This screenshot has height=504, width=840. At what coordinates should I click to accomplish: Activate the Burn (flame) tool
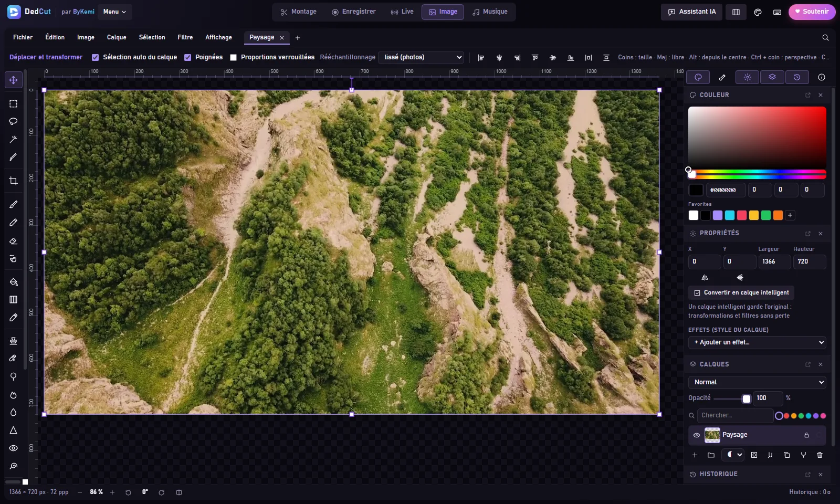[13, 395]
